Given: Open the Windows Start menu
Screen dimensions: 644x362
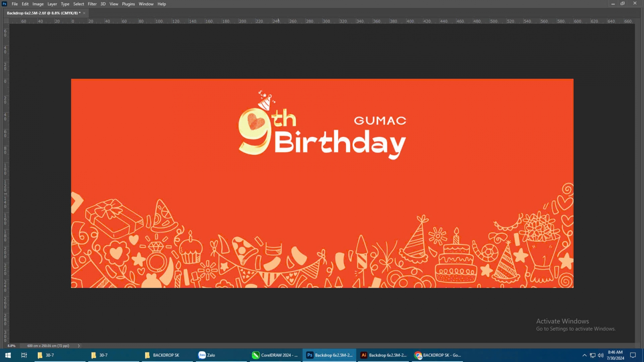Looking at the screenshot, I should [8, 355].
